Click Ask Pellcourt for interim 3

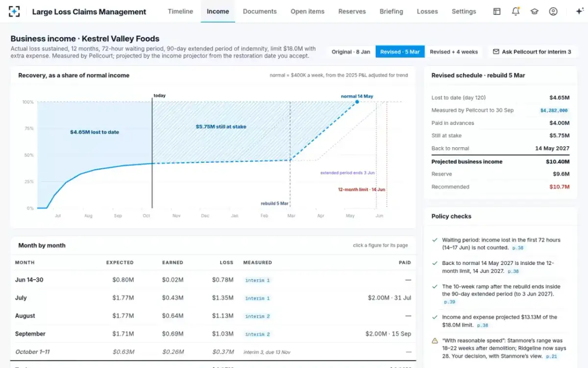(x=532, y=52)
